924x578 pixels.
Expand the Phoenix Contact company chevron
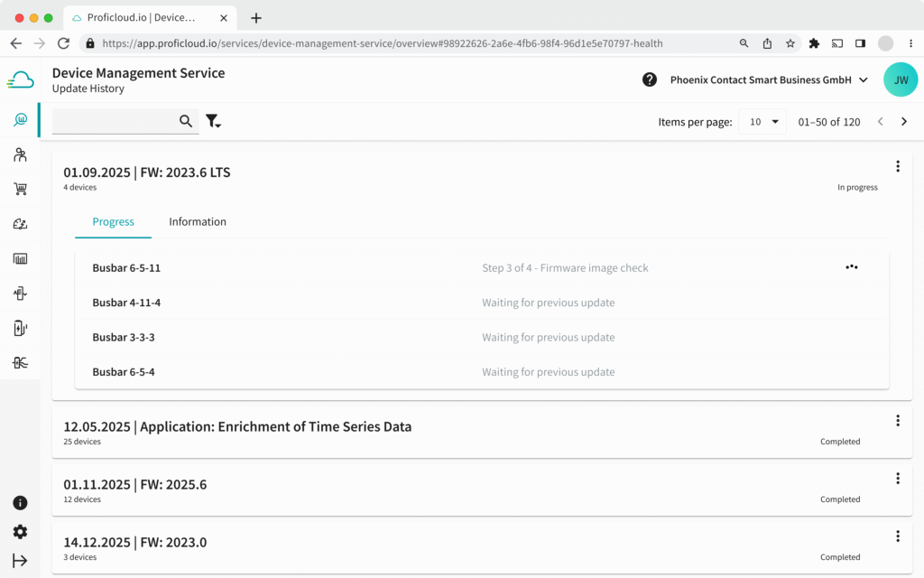[x=864, y=79]
